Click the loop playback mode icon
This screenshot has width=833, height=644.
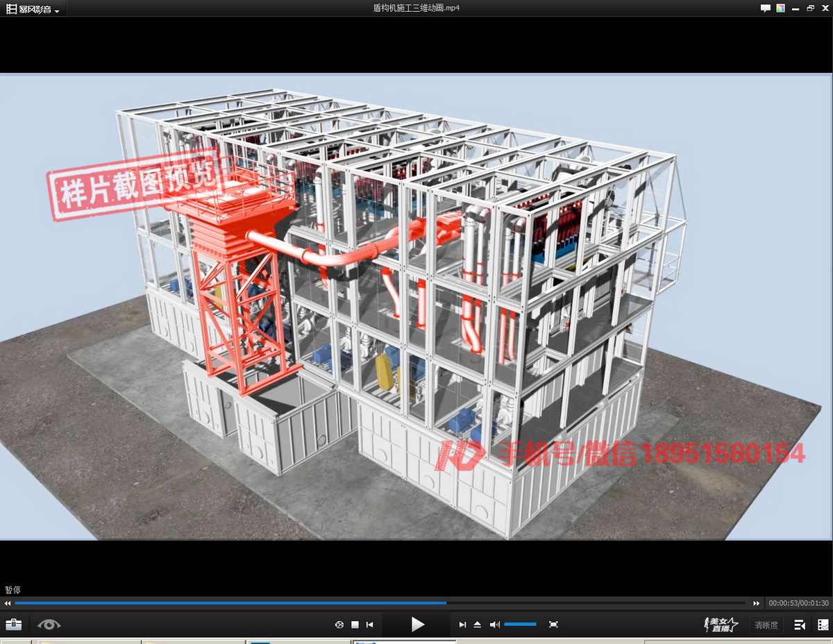(x=339, y=625)
